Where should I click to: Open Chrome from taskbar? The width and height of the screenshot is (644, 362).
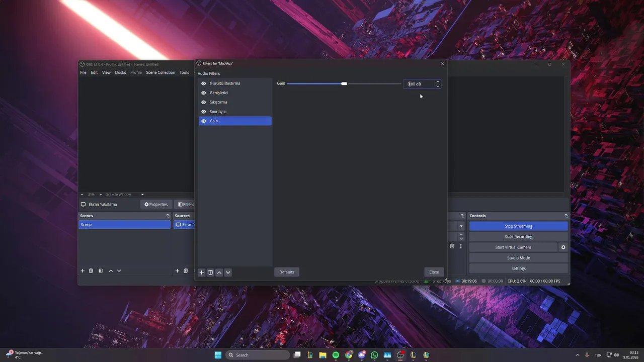pos(349,355)
